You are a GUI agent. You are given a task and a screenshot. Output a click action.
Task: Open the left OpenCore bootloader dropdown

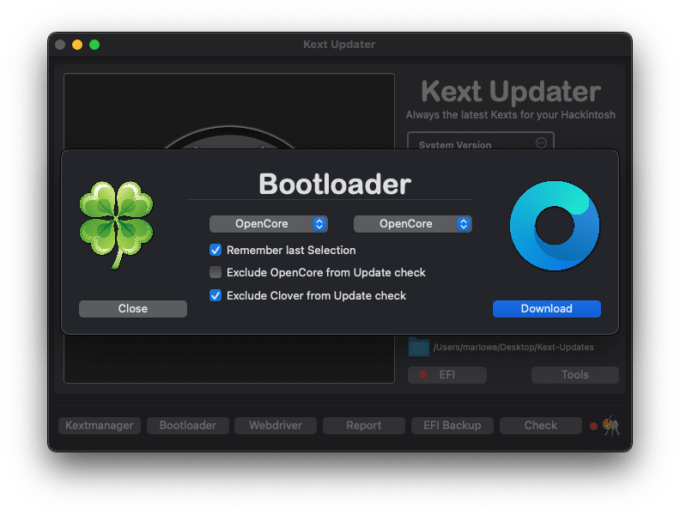coord(268,224)
